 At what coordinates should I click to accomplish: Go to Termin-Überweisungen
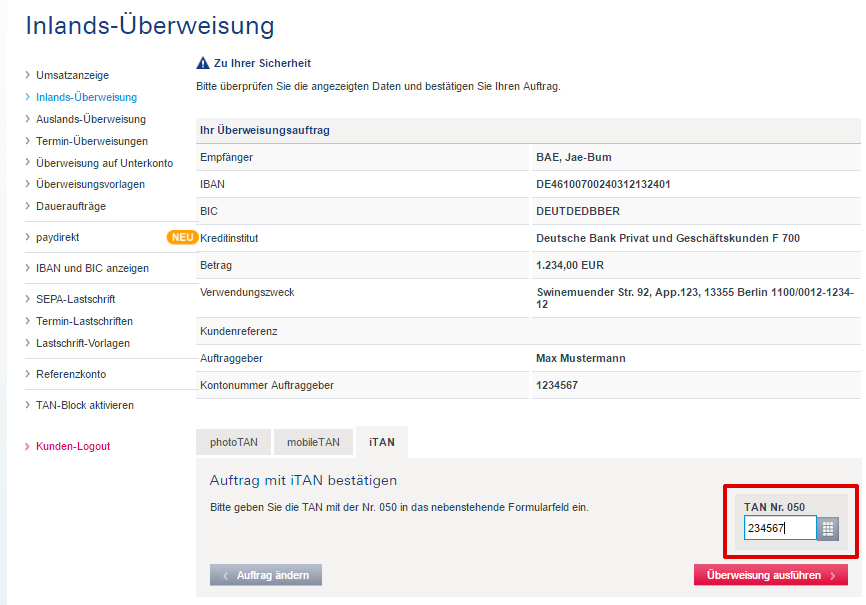pos(91,141)
